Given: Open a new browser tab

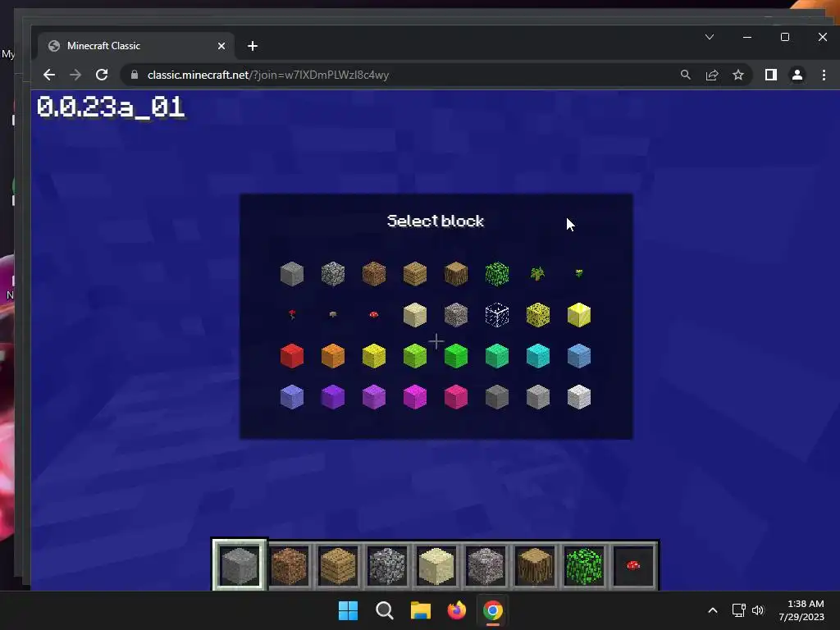Looking at the screenshot, I should (253, 46).
